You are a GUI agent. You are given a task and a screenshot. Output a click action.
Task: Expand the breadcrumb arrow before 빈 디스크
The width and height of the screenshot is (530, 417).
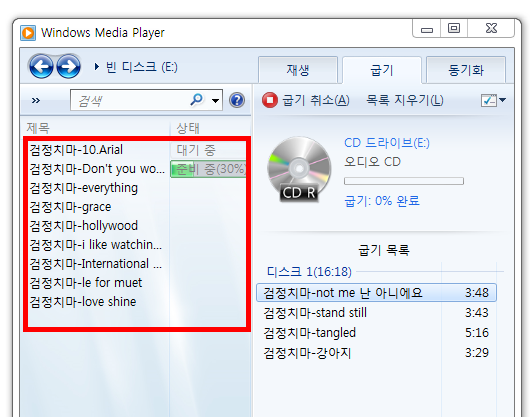97,67
